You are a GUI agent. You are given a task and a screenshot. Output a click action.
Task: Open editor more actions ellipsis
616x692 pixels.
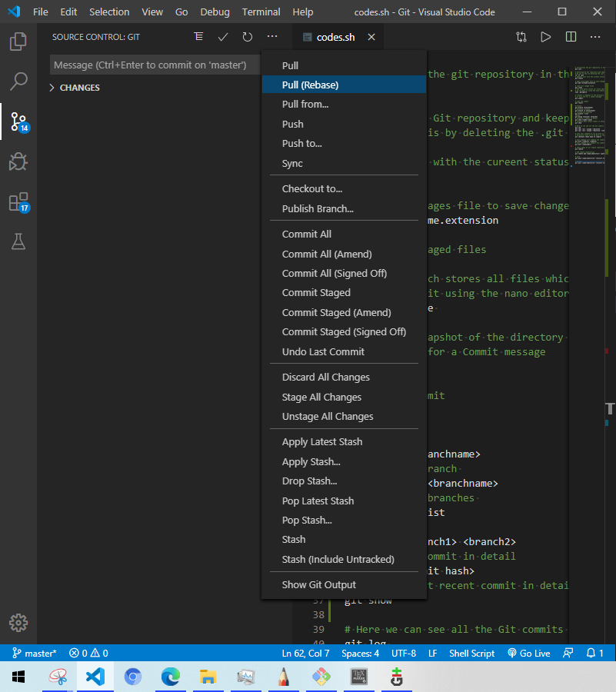click(595, 37)
